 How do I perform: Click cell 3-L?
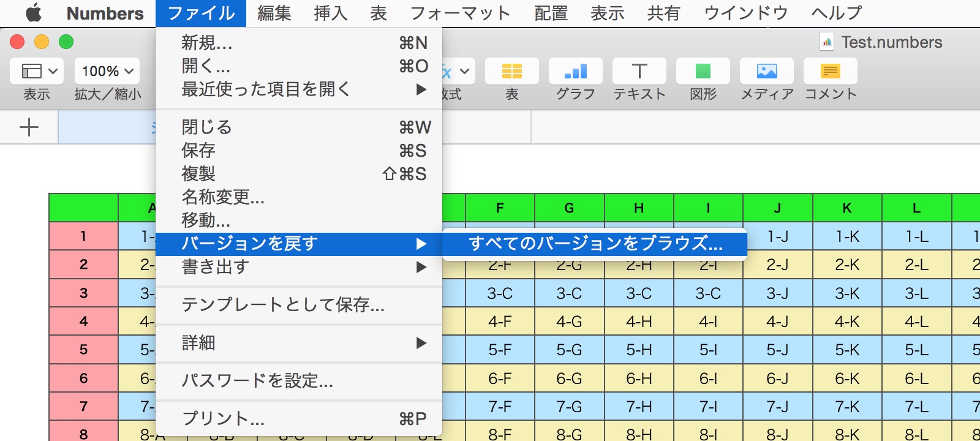tap(917, 293)
